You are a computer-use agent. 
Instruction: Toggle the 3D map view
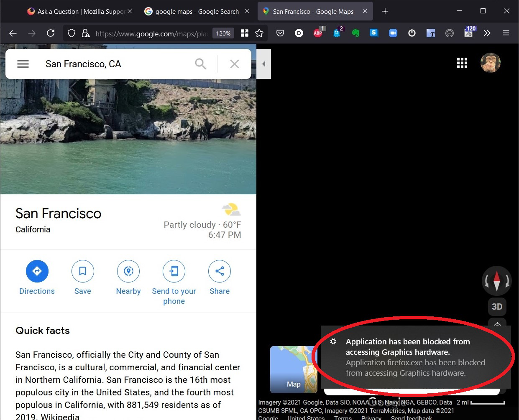pyautogui.click(x=497, y=307)
